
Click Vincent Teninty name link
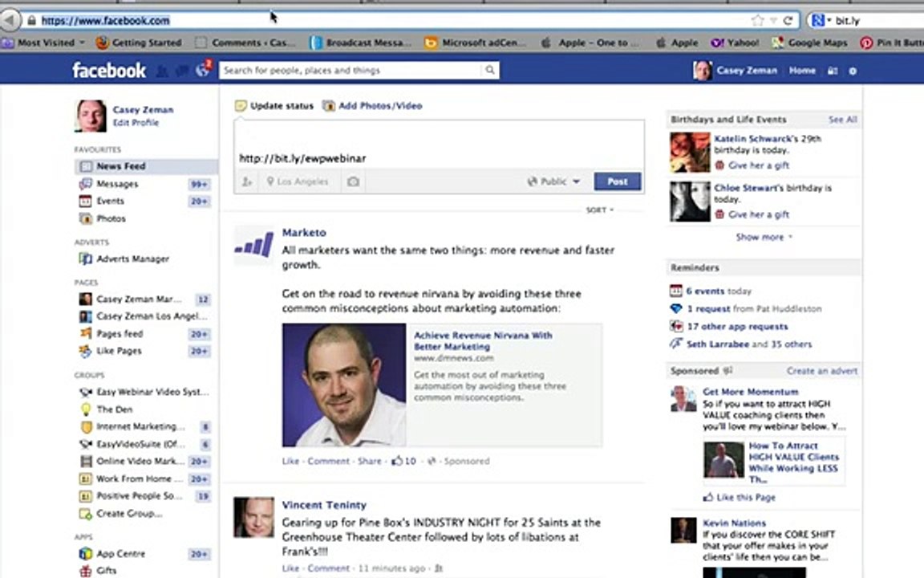[324, 505]
